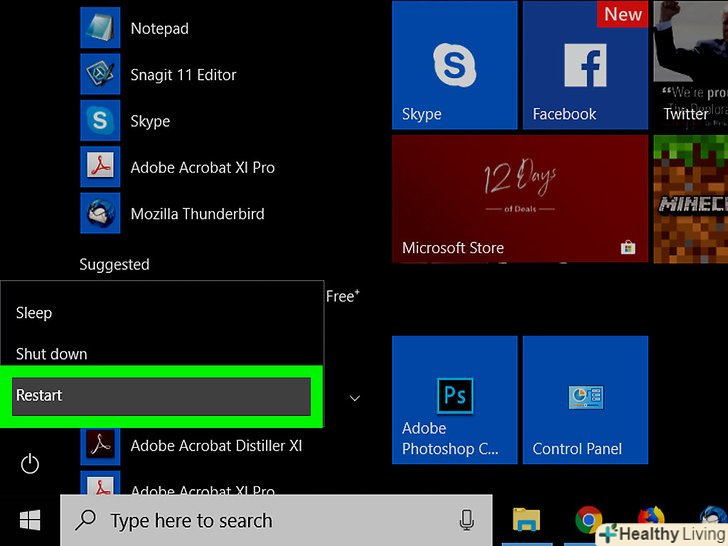728x546 pixels.
Task: Open Skype from the app list
Action: pos(150,121)
